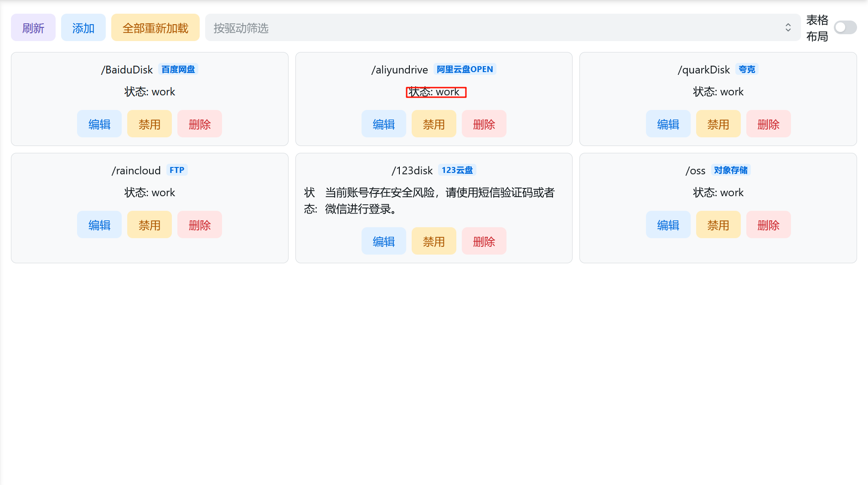
Task: Disable the /123disk storage
Action: (434, 241)
